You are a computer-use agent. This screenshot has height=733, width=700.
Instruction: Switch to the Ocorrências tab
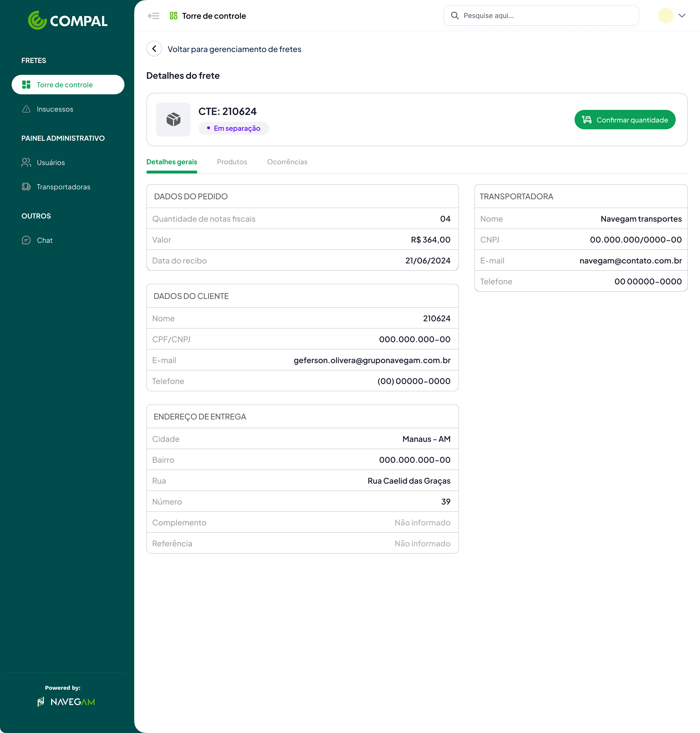pos(287,162)
